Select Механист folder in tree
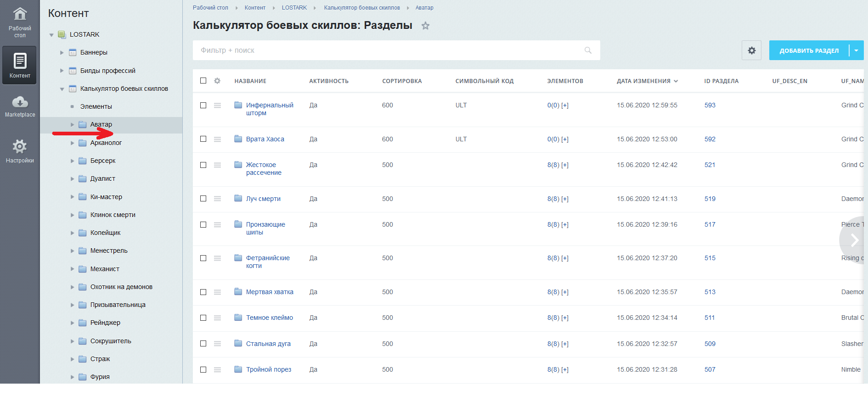 105,269
